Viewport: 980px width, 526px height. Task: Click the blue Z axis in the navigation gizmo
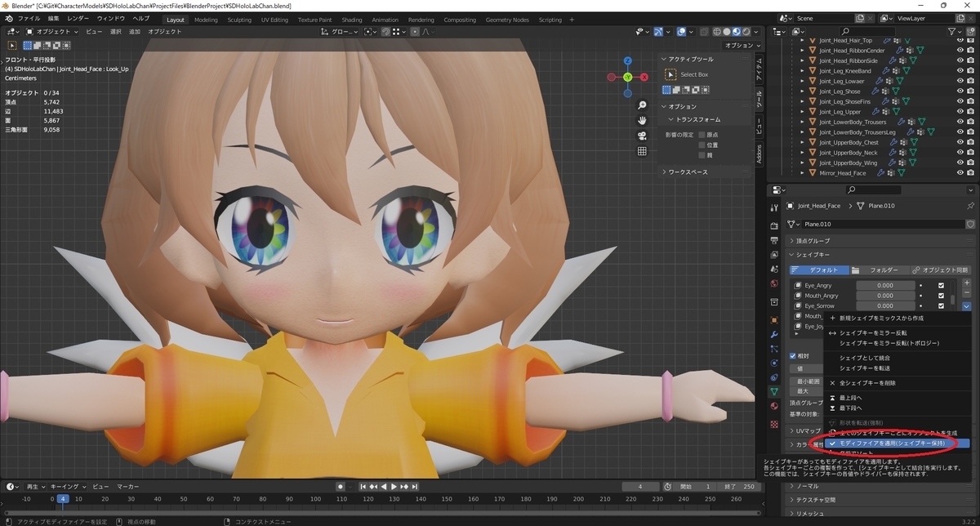point(627,60)
